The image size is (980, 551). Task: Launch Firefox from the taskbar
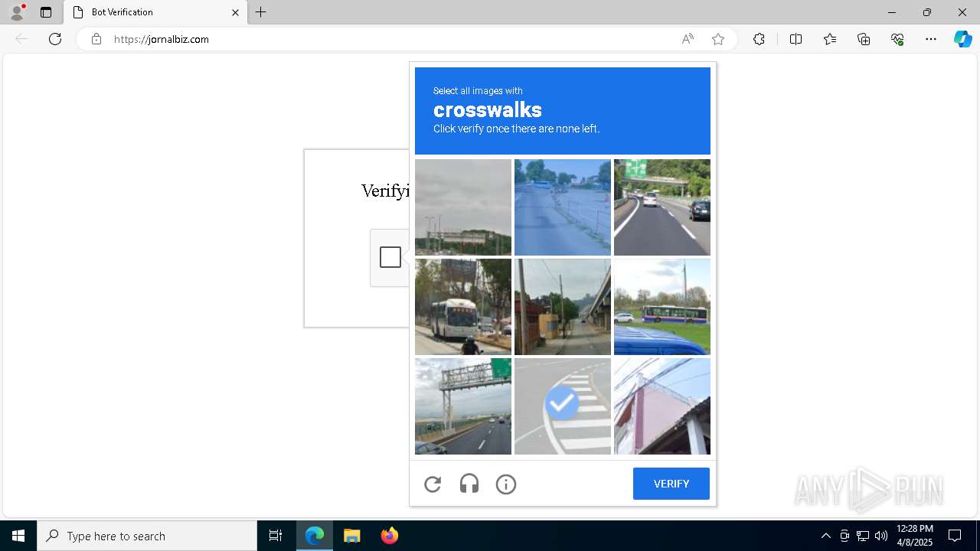(389, 536)
